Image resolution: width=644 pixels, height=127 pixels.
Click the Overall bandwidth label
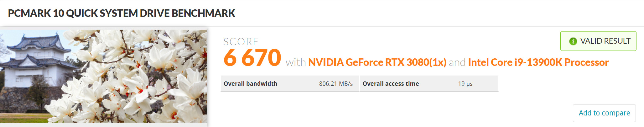[x=250, y=84]
